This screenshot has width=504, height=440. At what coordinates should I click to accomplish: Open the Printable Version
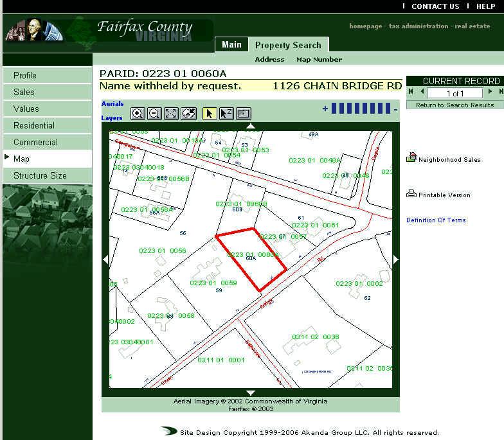[444, 195]
